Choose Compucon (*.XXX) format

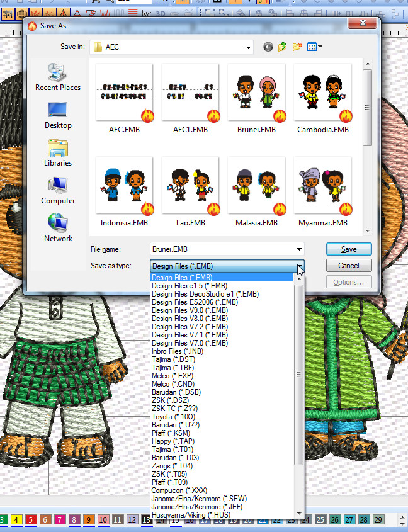(222, 490)
